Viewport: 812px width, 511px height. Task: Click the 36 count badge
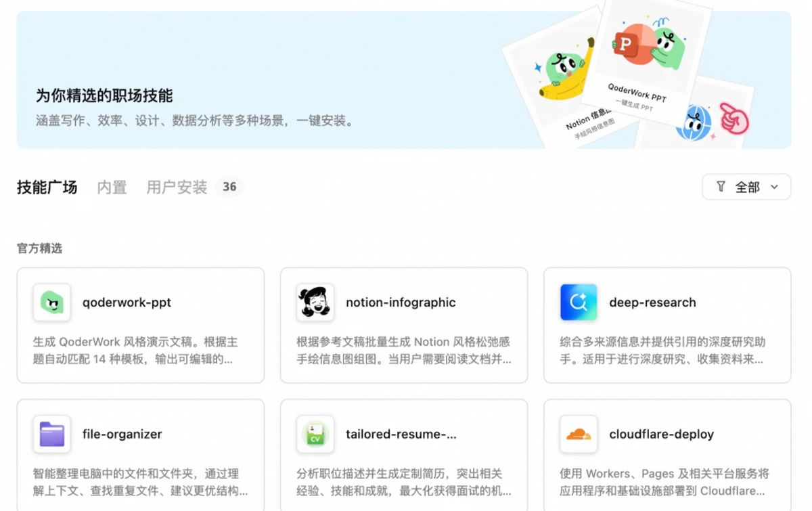(229, 187)
